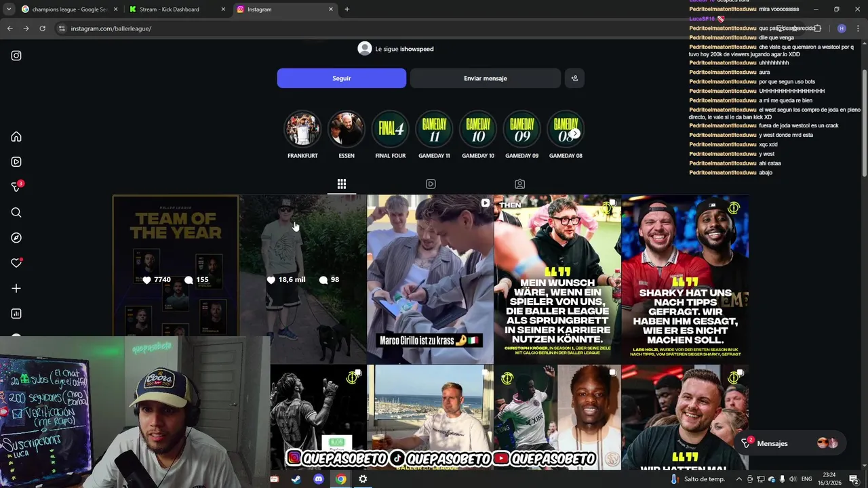Open the volume speaker tray icon
This screenshot has width=868, height=488.
792,479
